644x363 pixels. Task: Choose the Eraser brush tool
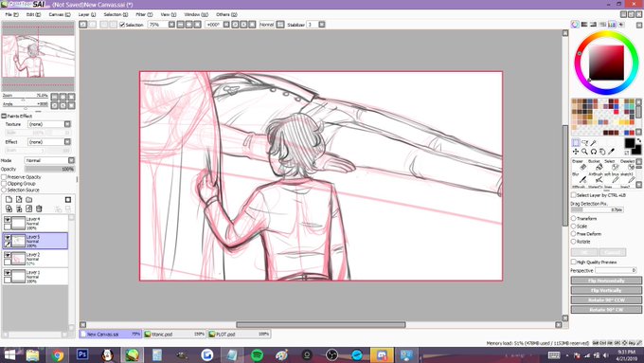pos(579,164)
